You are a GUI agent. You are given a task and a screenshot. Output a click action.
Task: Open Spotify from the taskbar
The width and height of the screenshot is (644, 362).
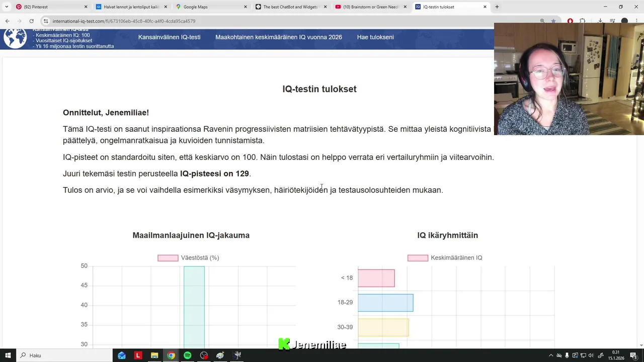[x=187, y=355]
